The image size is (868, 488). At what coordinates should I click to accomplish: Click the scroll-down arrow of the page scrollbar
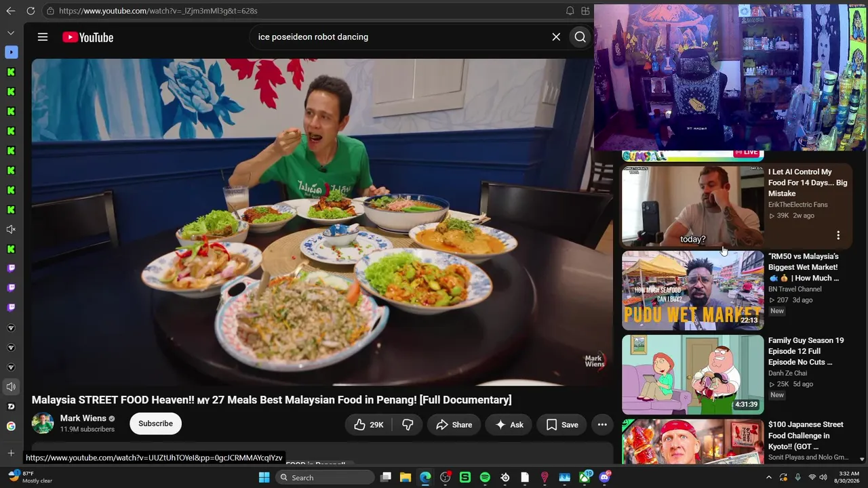click(x=862, y=459)
